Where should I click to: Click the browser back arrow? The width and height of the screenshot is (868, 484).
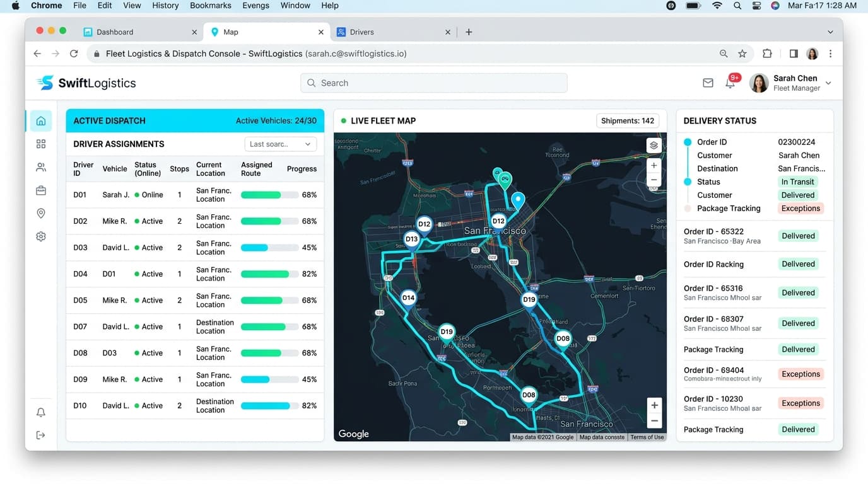(37, 54)
